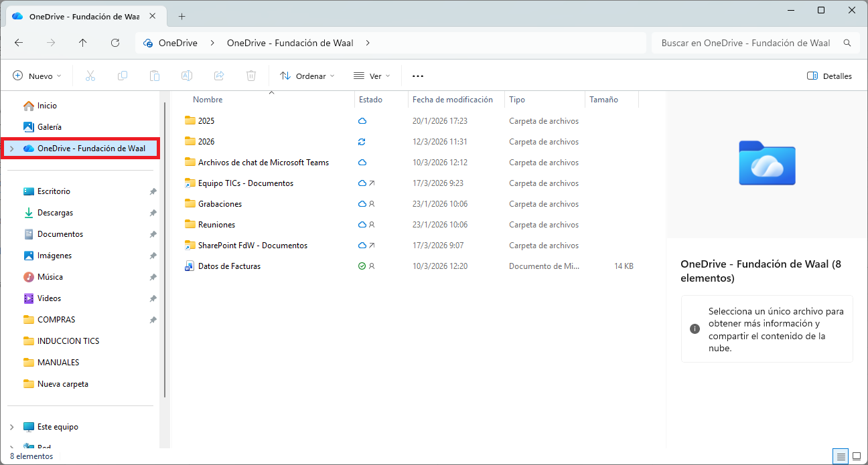Close the current tab with its X

pyautogui.click(x=153, y=16)
